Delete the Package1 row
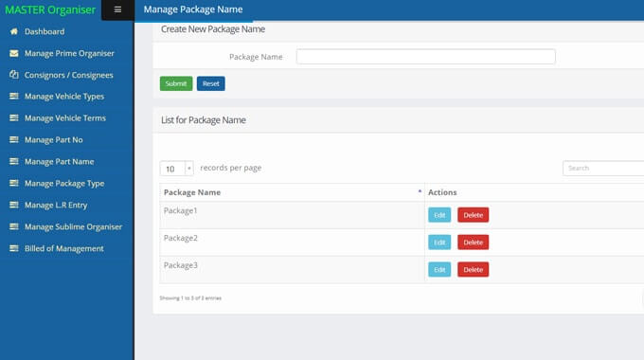This screenshot has width=644, height=360. click(x=474, y=215)
